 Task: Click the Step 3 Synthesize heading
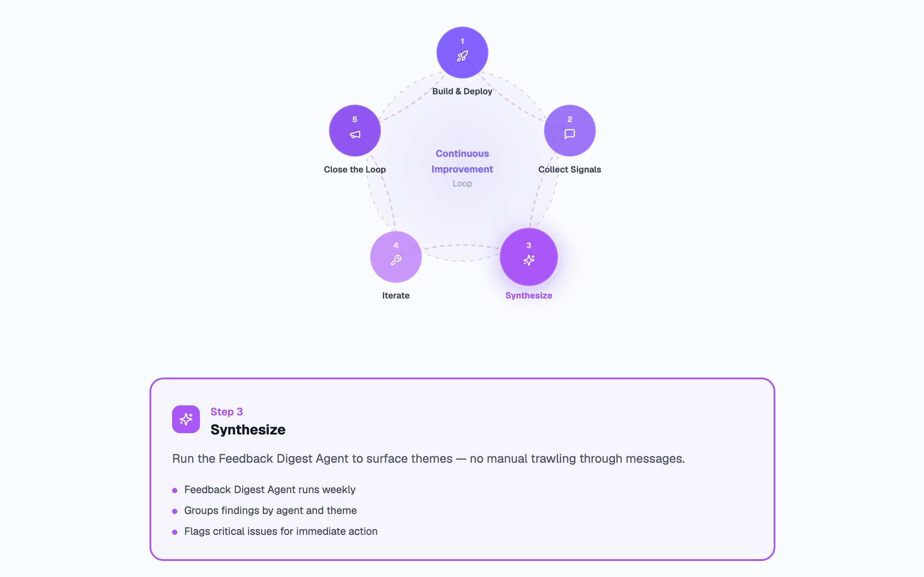click(248, 430)
